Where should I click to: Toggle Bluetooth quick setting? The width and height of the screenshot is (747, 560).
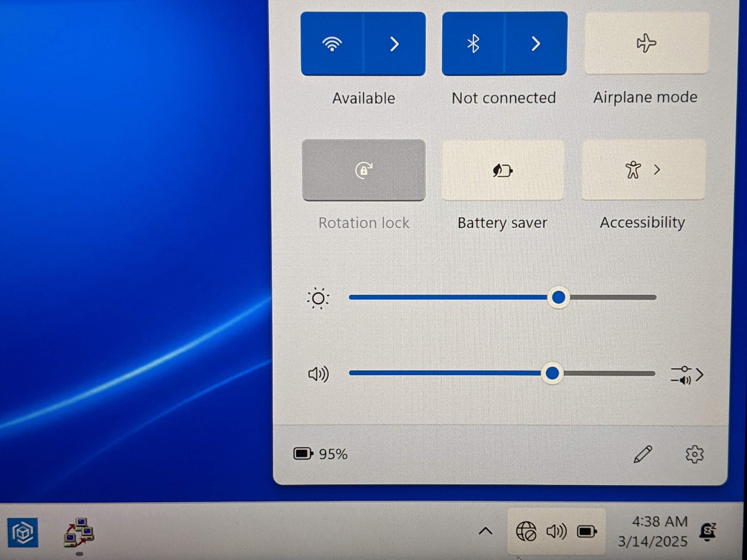tap(473, 44)
